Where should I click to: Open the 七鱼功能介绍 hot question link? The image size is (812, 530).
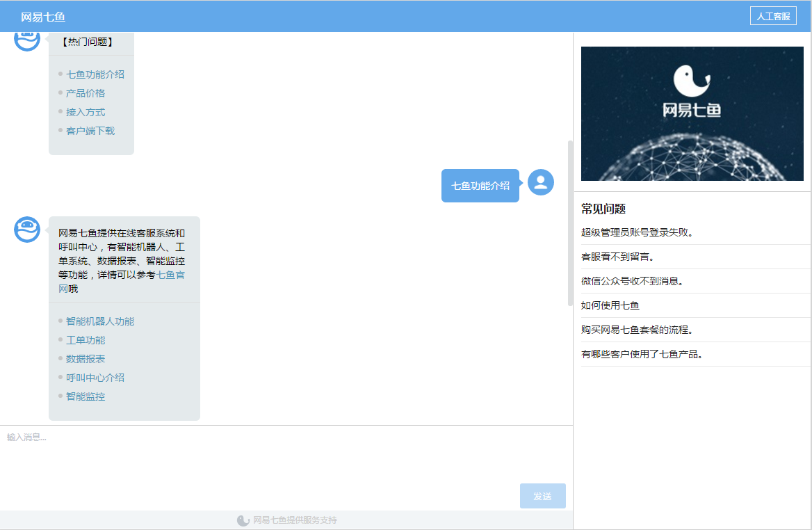pos(95,74)
